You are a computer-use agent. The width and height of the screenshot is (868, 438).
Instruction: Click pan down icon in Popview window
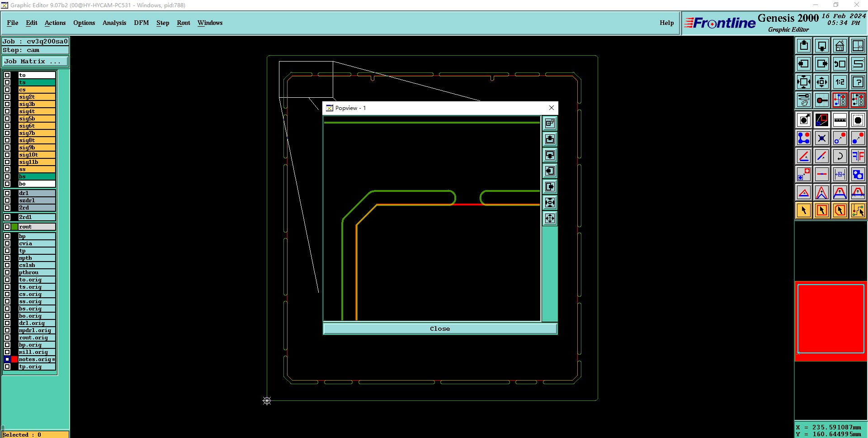coord(550,155)
